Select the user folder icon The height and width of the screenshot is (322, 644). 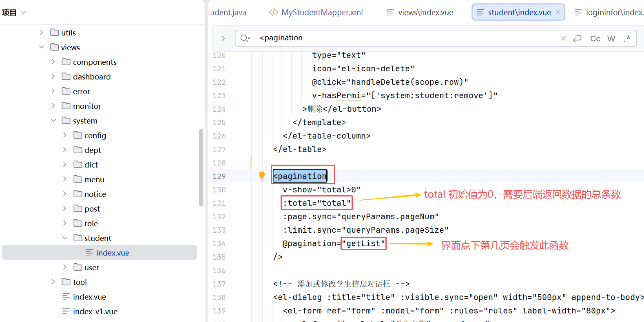pyautogui.click(x=77, y=267)
